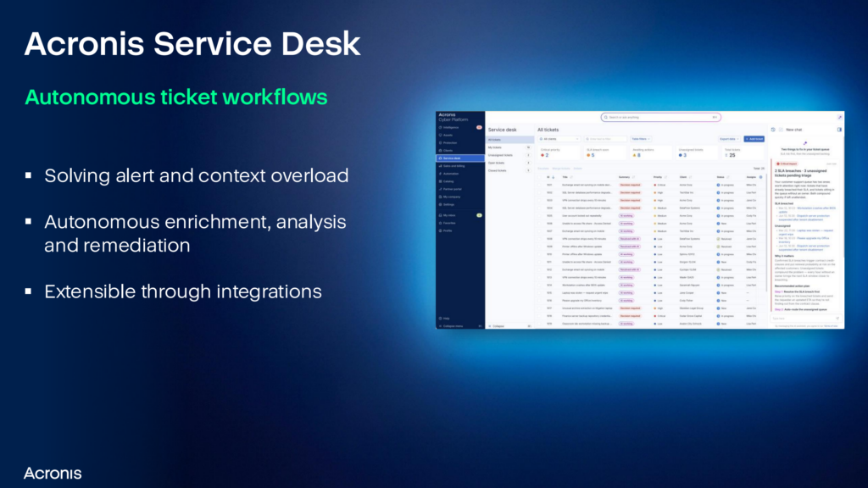Viewport: 868px width, 488px height.
Task: Click Search or ask anything field
Action: 660,117
